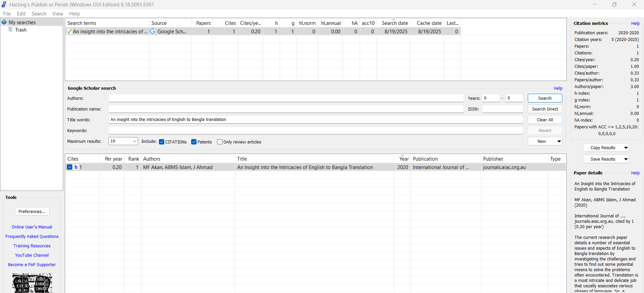Click Help link in Citation metrics panel
This screenshot has height=293, width=644.
coord(635,24)
